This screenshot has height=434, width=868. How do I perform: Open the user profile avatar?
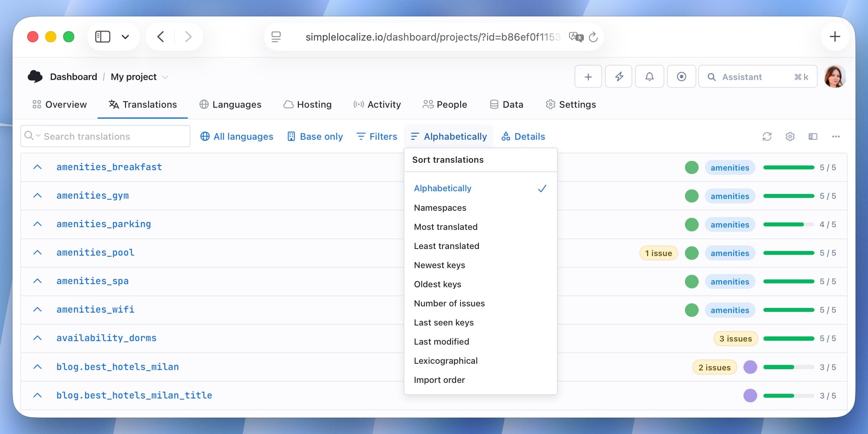[x=835, y=76]
